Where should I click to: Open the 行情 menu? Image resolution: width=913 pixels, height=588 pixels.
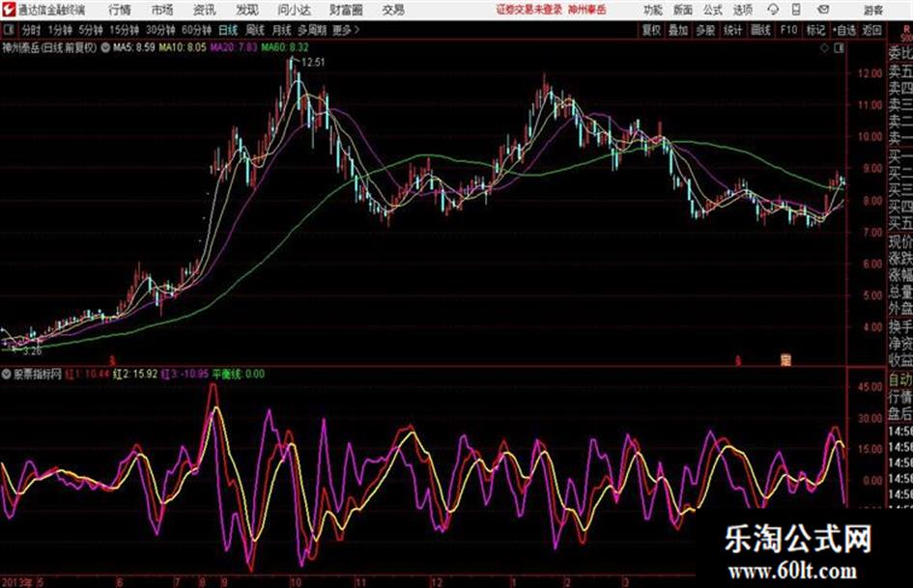(x=120, y=10)
